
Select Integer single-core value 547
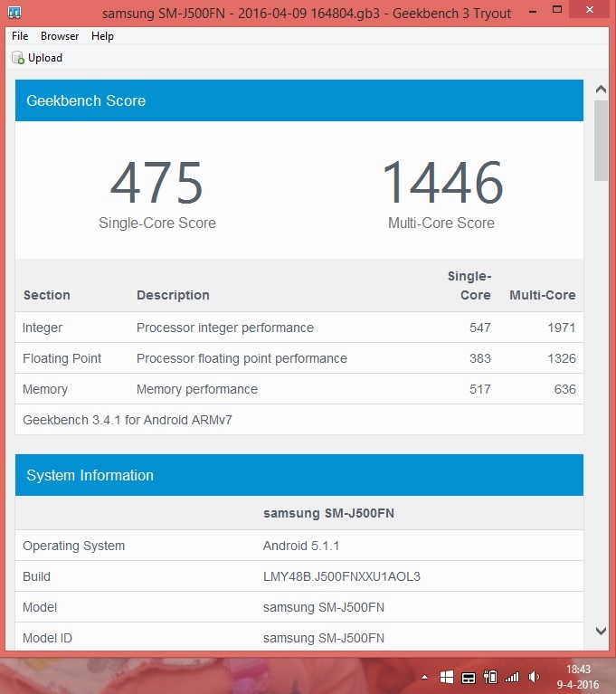(x=480, y=328)
